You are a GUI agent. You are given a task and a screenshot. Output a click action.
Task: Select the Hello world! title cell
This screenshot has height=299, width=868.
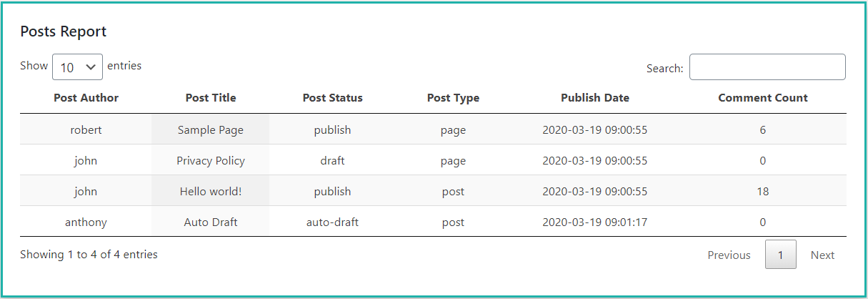(x=211, y=191)
